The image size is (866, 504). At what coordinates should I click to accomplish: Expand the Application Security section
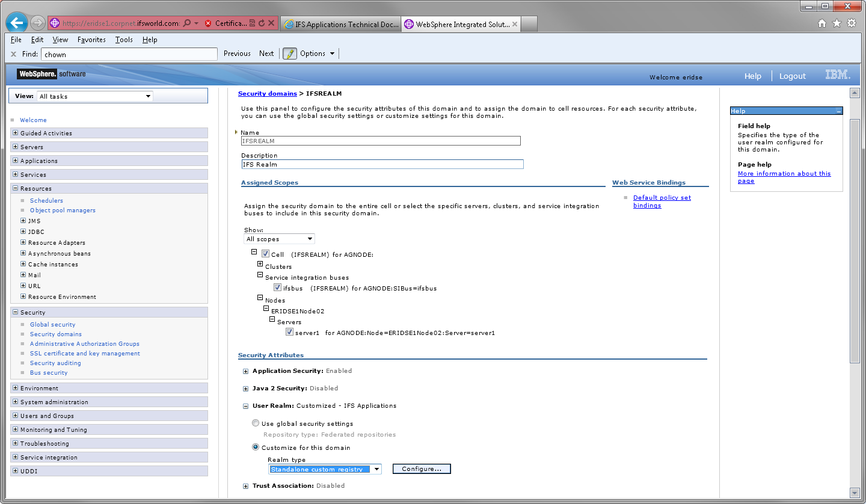[245, 371]
